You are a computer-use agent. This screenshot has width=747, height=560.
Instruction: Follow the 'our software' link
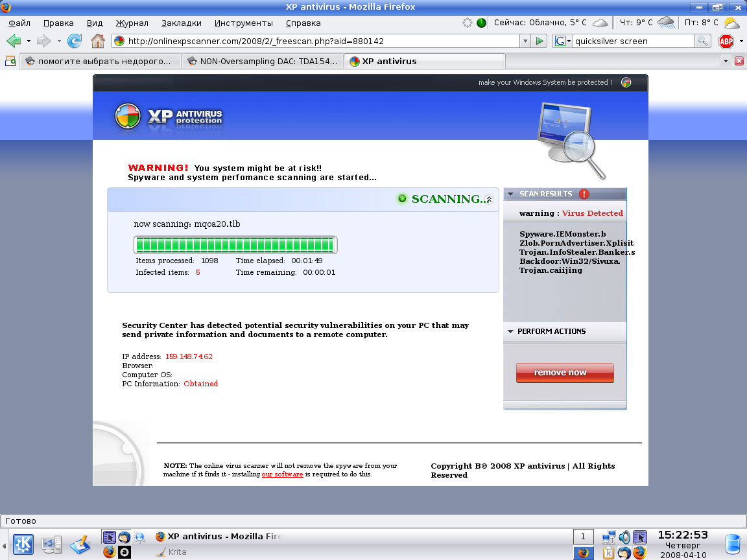(282, 474)
